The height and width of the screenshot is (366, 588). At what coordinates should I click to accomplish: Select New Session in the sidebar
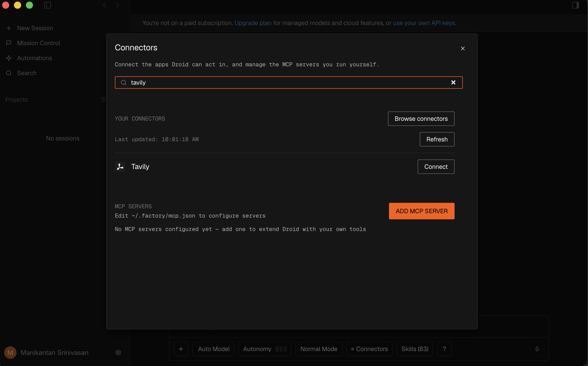pyautogui.click(x=35, y=28)
